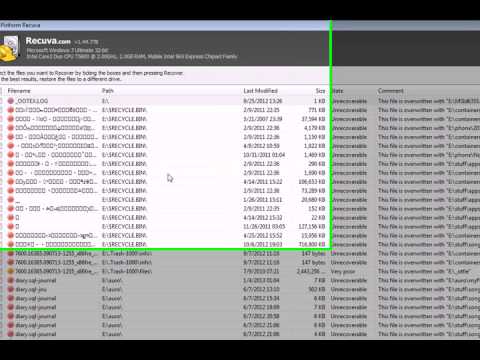480x360 pixels.
Task: Sort the list by the State column header
Action: pos(338,91)
